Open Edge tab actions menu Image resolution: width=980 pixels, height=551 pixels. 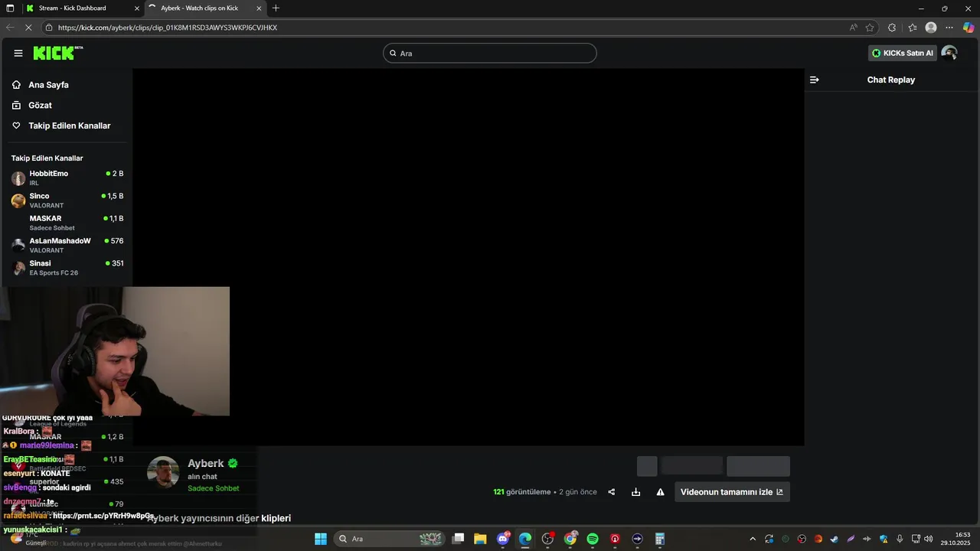(10, 8)
